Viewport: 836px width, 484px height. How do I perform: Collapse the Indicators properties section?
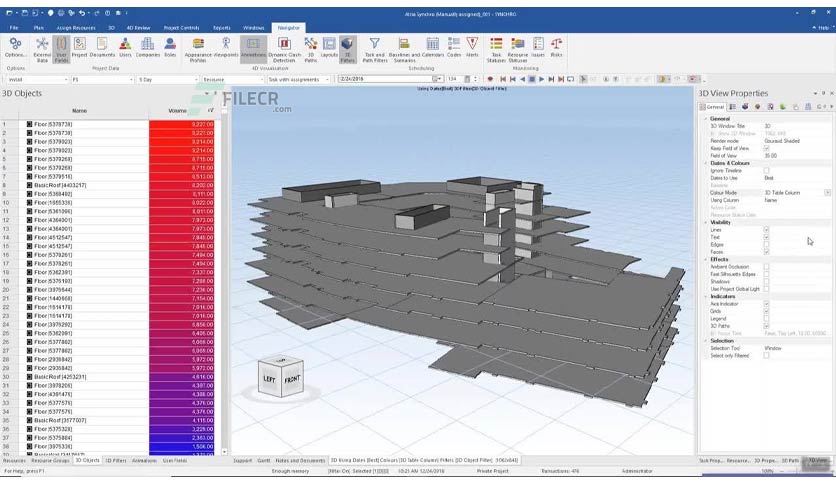tap(706, 296)
